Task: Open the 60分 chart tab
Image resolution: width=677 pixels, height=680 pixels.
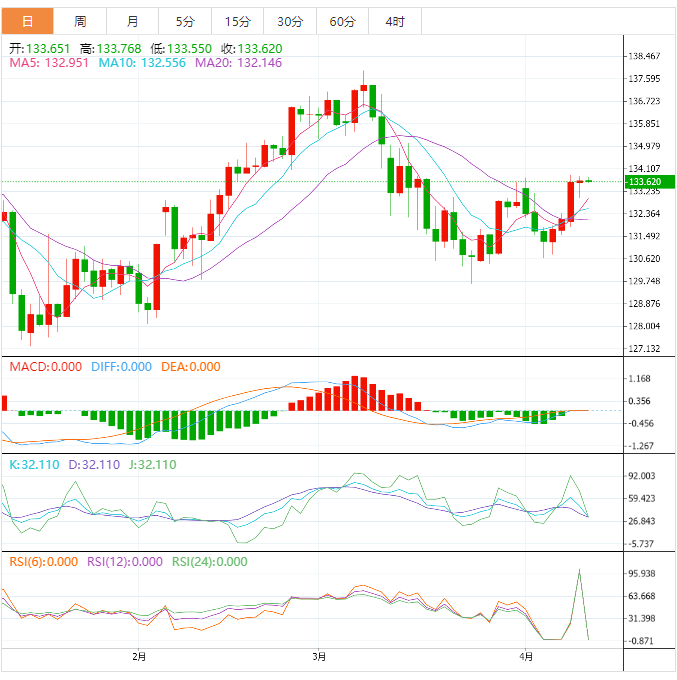Action: (x=343, y=21)
